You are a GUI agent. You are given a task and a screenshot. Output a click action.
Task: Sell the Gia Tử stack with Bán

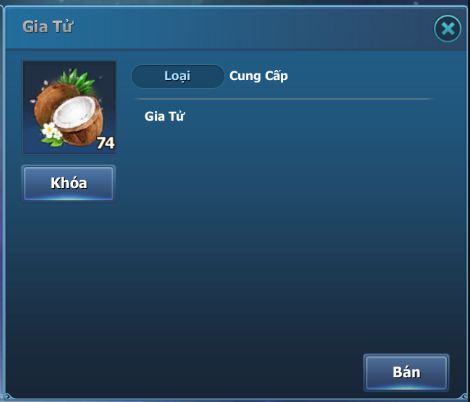coord(406,372)
